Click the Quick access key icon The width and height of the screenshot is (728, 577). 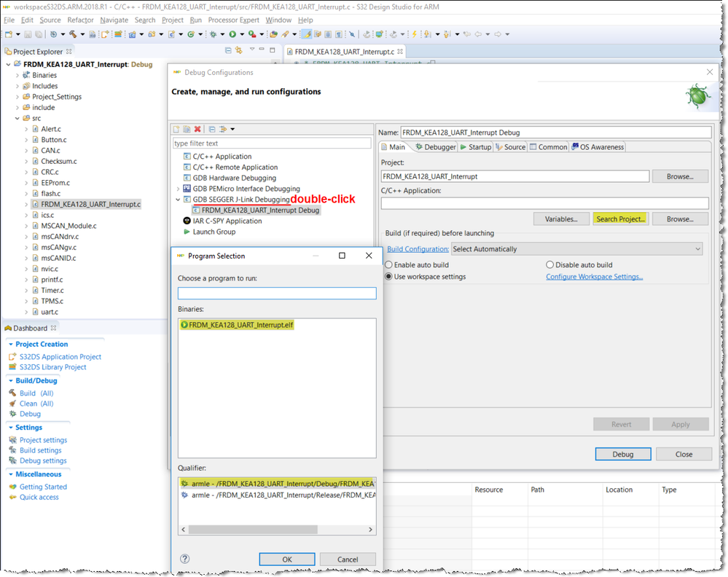[12, 497]
